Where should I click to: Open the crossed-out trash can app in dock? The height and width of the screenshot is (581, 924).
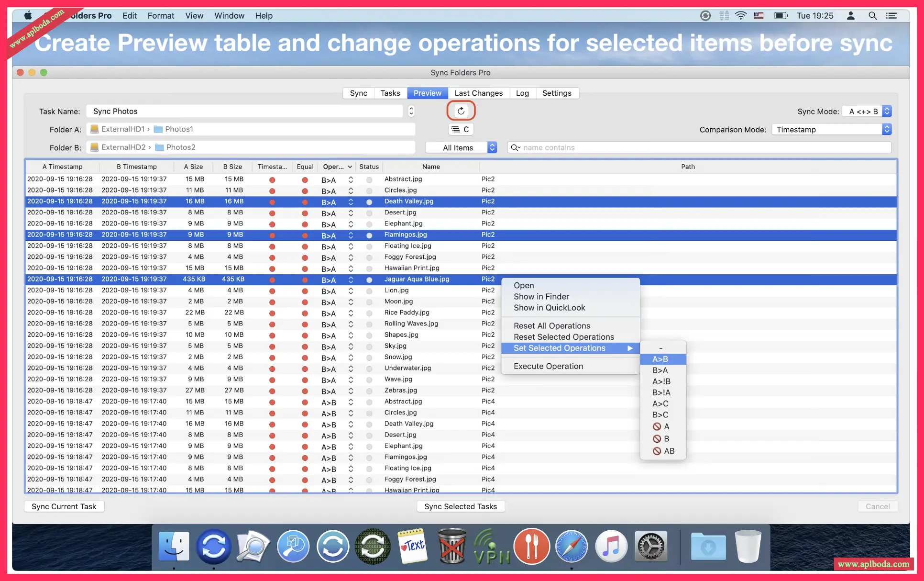452,546
